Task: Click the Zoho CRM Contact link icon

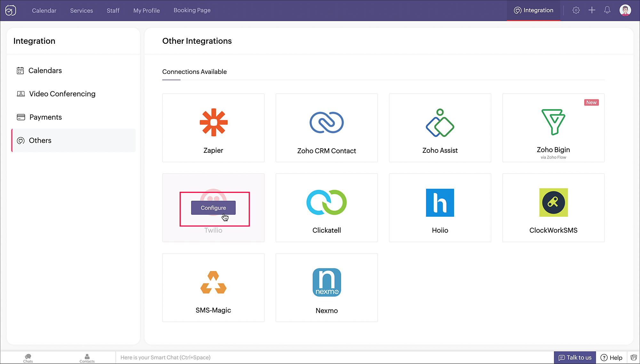Action: pyautogui.click(x=326, y=122)
